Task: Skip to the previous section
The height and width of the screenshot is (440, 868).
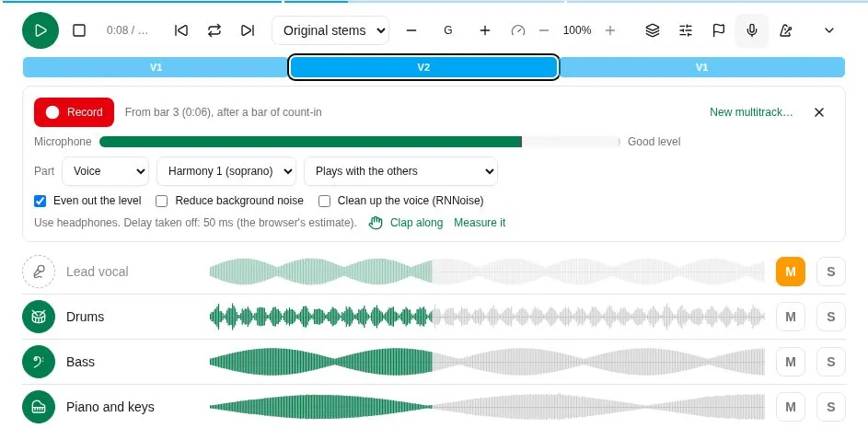Action: [181, 30]
